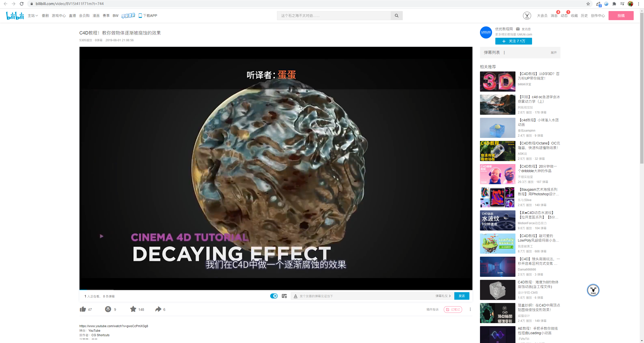644x343 pixels.
Task: Open 水波纹 video thumbnail
Action: [497, 220]
